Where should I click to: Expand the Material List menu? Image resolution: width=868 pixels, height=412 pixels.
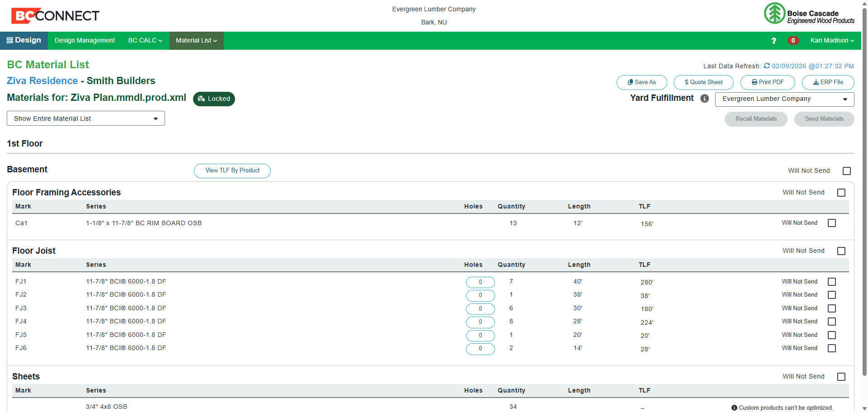[x=196, y=41]
